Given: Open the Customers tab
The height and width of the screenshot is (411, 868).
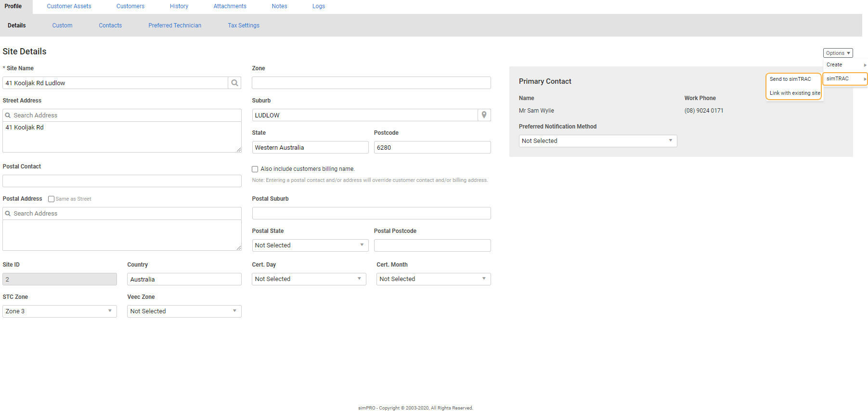Looking at the screenshot, I should (130, 6).
